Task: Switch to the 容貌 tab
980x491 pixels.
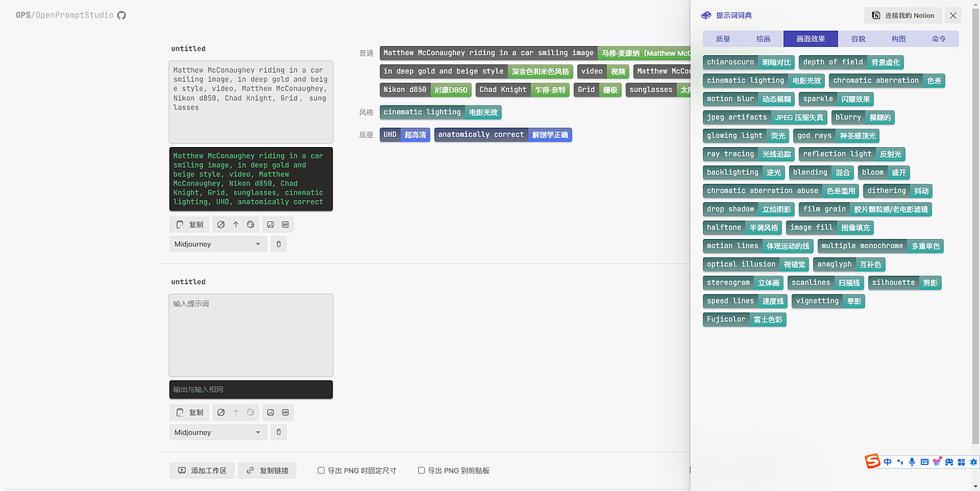Action: (858, 39)
